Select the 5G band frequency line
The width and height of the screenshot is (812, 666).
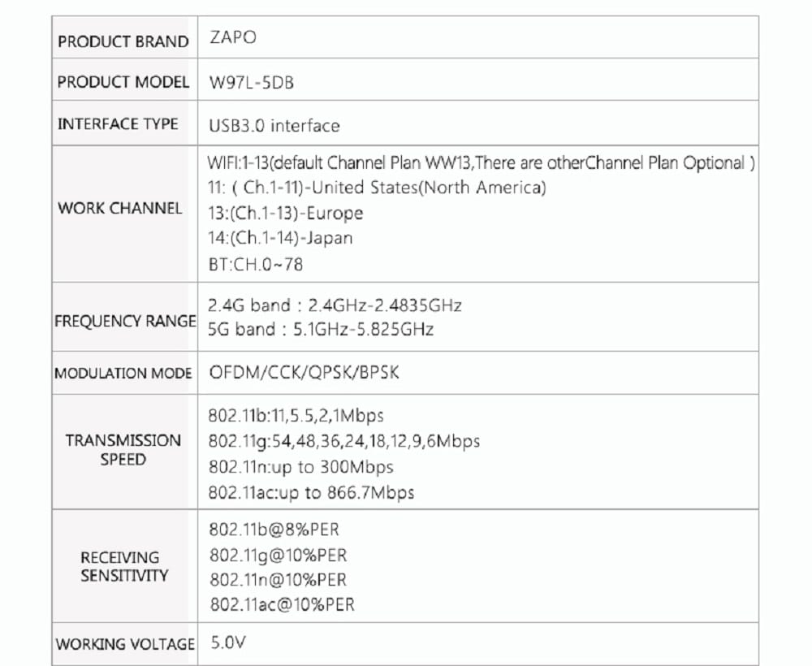pos(321,330)
